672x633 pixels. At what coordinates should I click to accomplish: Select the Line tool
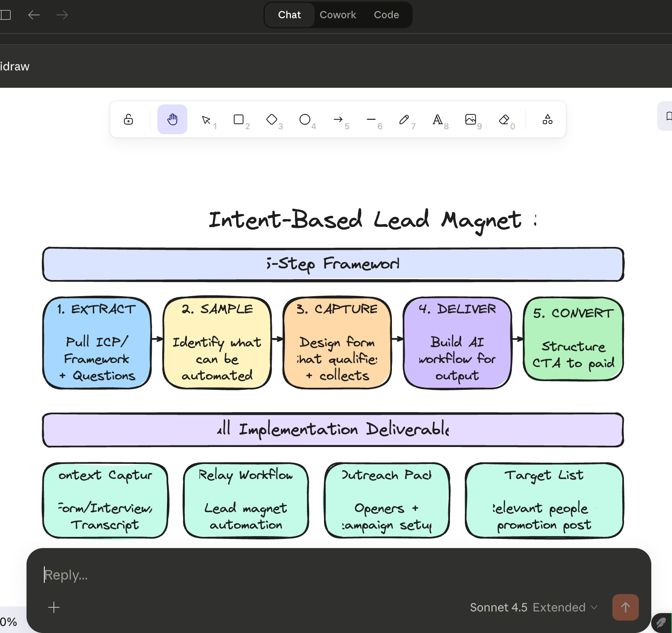pos(371,119)
